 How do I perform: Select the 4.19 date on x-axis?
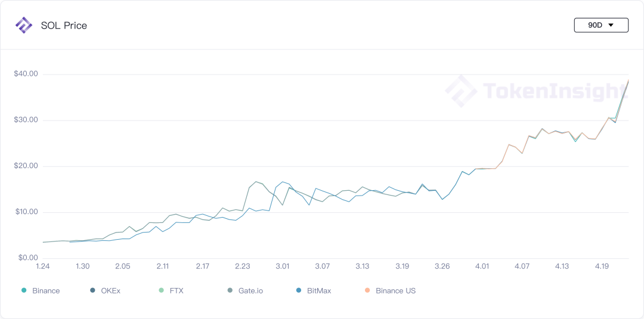(x=602, y=267)
